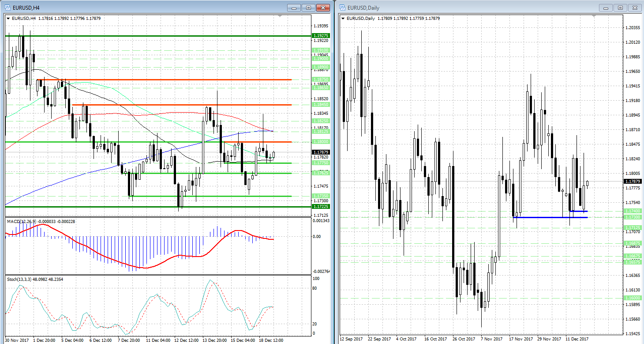This screenshot has height=344, width=644.
Task: Click the 1.17225 support level price label
Action: click(x=321, y=207)
